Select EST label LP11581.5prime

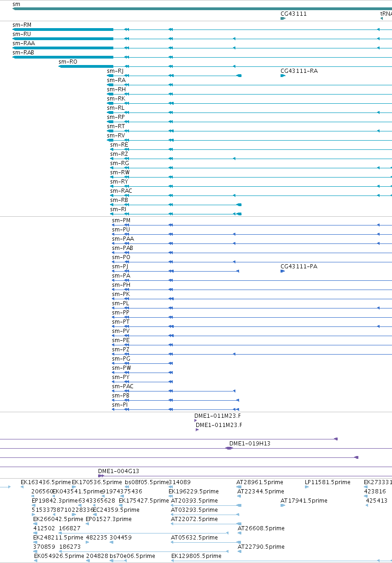pos(328,482)
